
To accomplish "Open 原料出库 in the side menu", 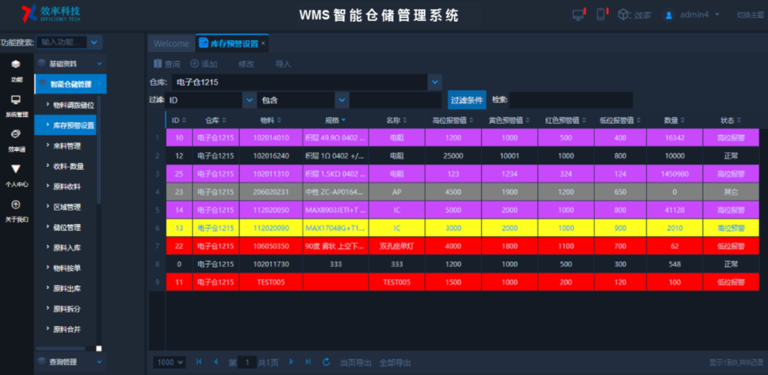I will (x=67, y=289).
